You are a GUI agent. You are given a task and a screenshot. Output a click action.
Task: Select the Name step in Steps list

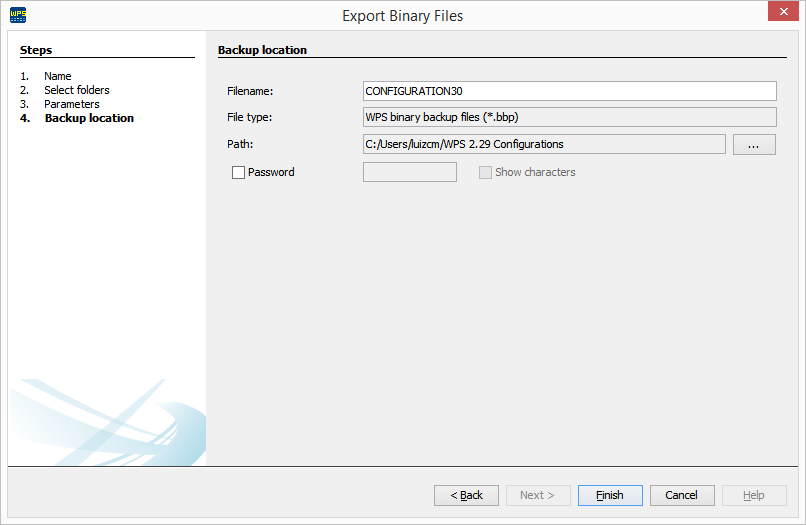click(x=57, y=76)
